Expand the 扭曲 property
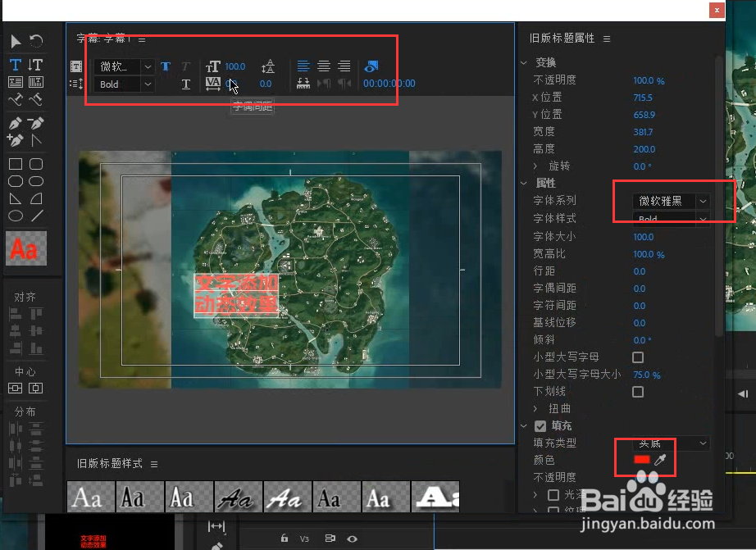756x550 pixels. (535, 408)
